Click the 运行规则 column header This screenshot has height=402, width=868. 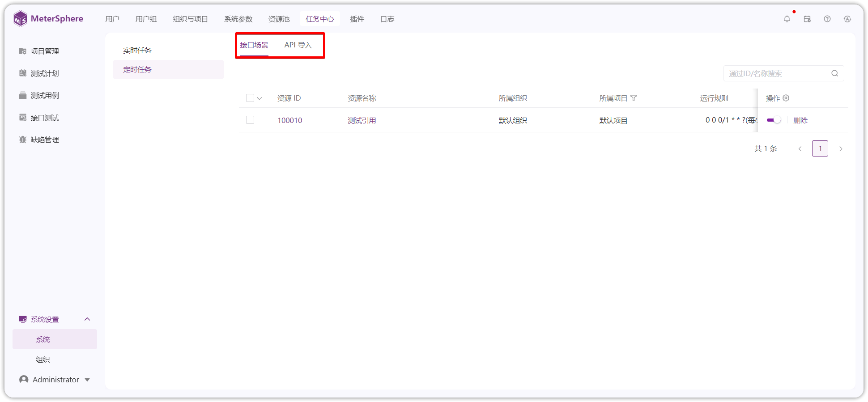click(714, 98)
